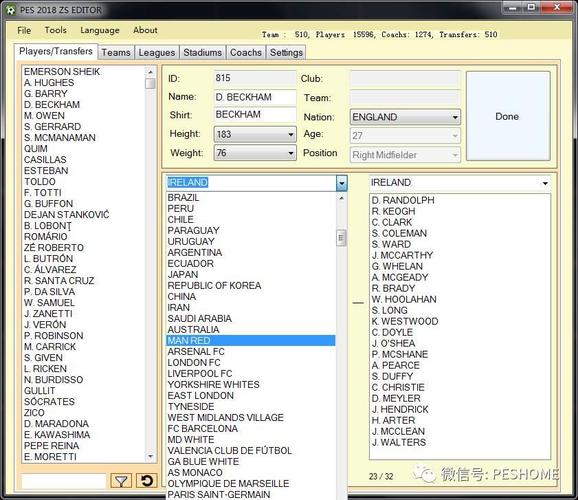The image size is (578, 500).
Task: Switch to the Leagues tab
Action: point(157,53)
